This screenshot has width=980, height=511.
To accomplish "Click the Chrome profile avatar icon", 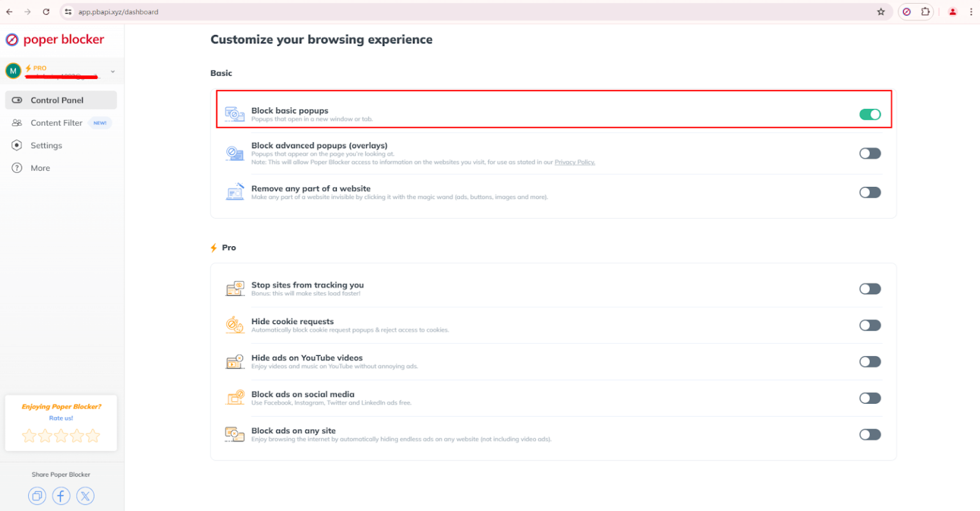I will (953, 11).
